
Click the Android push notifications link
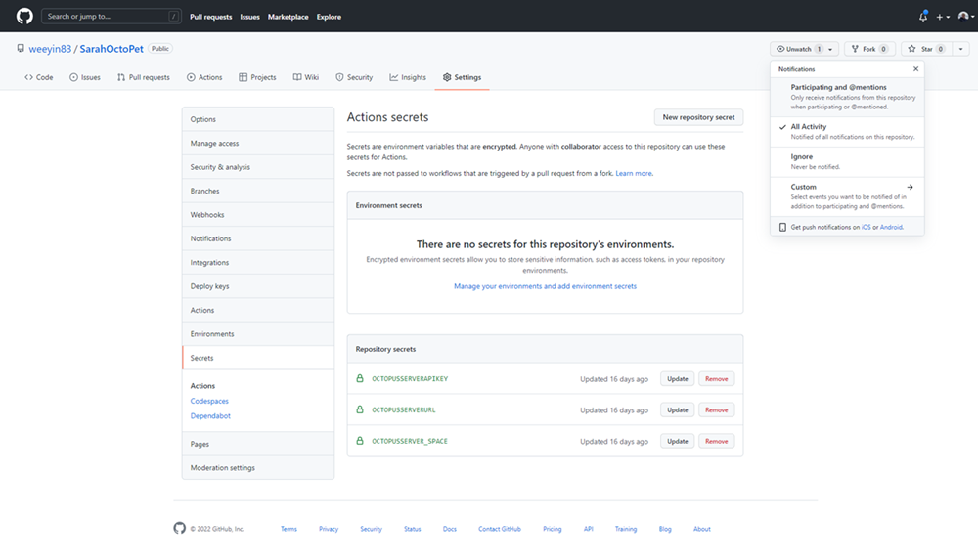point(891,227)
